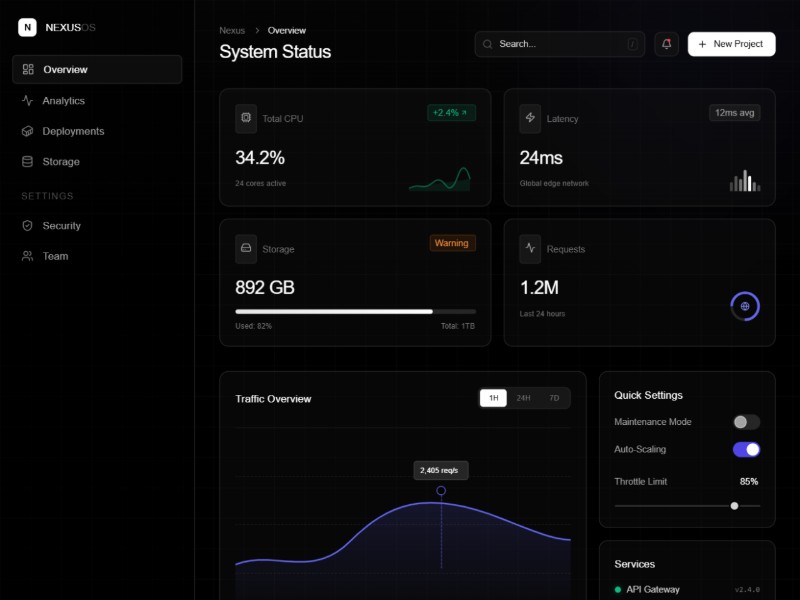The height and width of the screenshot is (600, 800).
Task: Click the notification bell icon
Action: [x=666, y=44]
